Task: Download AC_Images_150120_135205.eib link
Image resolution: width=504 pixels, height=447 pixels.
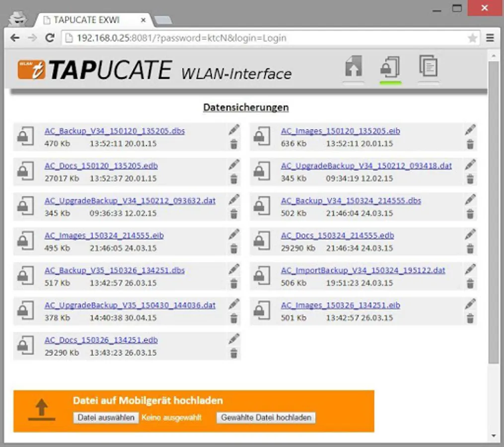Action: coord(341,131)
